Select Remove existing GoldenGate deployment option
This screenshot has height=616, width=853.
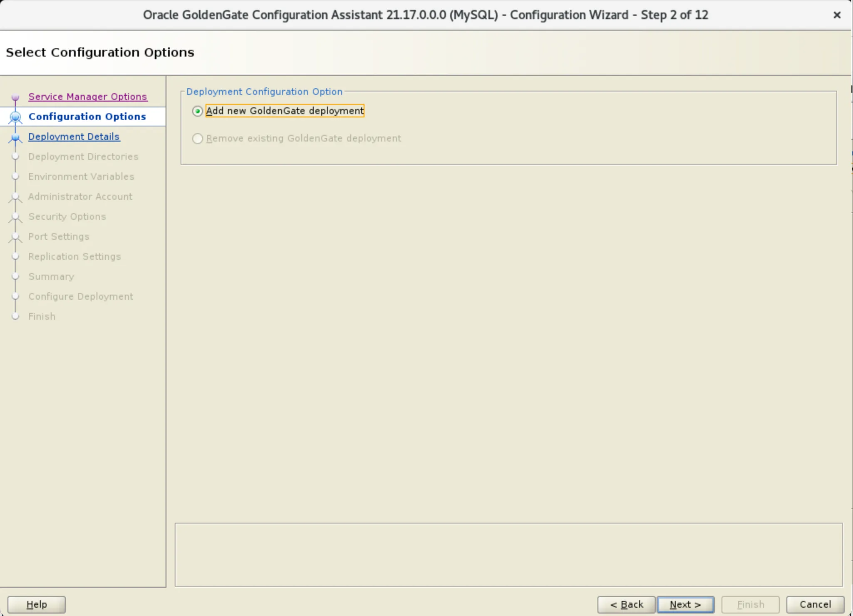[x=197, y=139]
